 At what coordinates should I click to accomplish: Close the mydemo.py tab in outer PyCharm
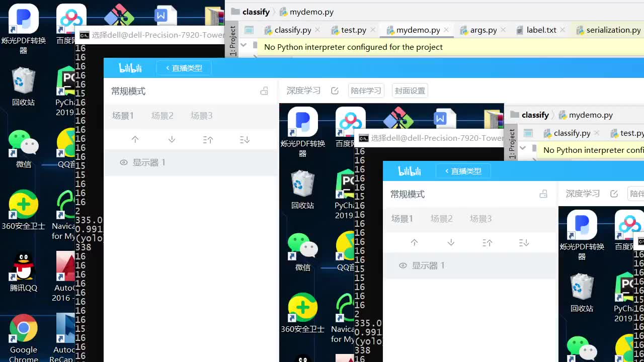tap(446, 30)
